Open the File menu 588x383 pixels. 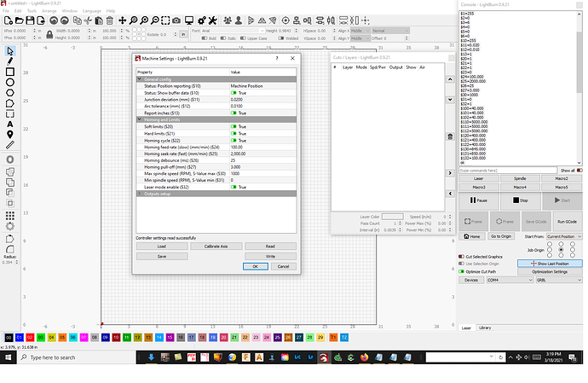(x=6, y=11)
